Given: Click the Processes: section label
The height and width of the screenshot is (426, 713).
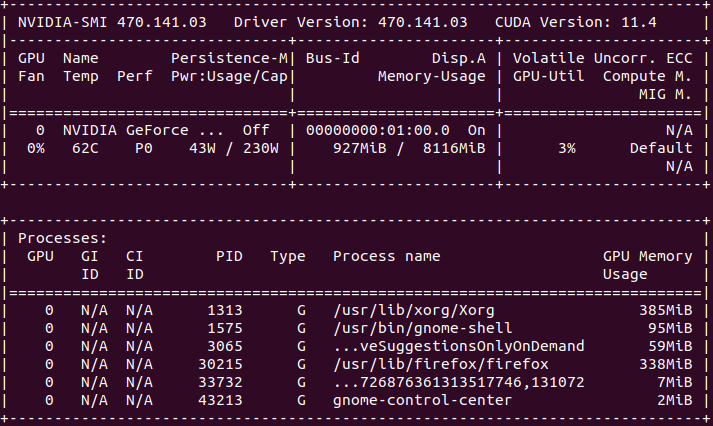Looking at the screenshot, I should 62,238.
